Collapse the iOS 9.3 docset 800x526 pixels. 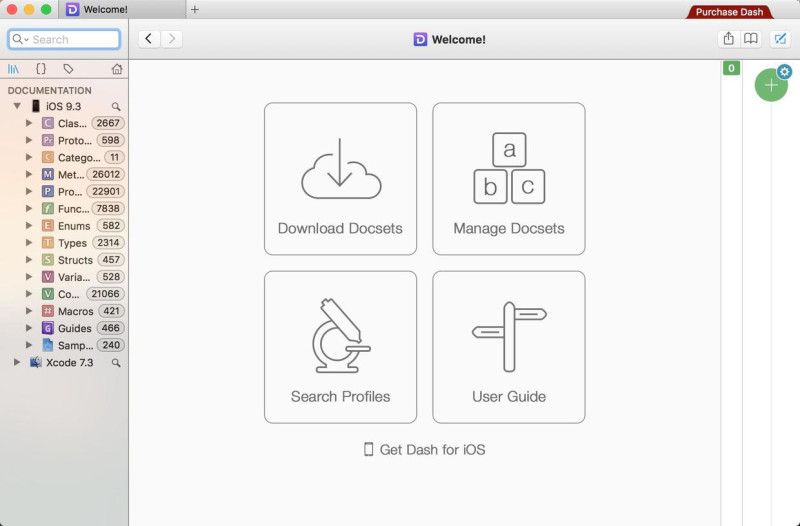coord(17,106)
